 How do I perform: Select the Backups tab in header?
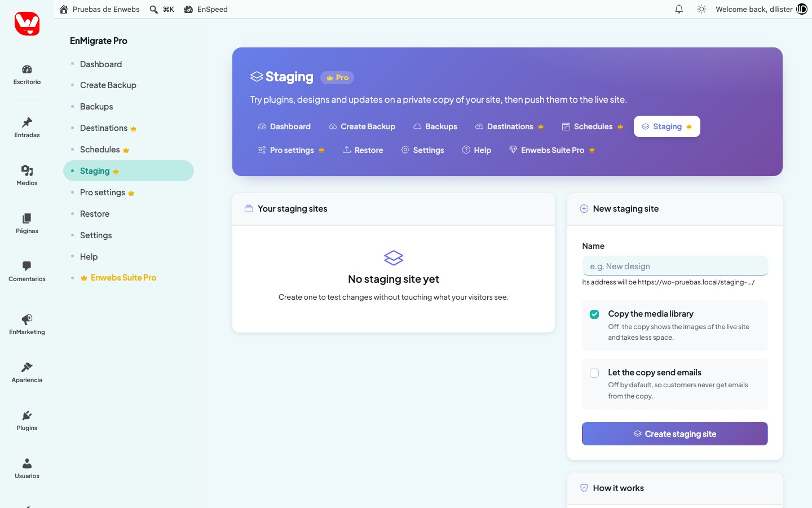(435, 126)
